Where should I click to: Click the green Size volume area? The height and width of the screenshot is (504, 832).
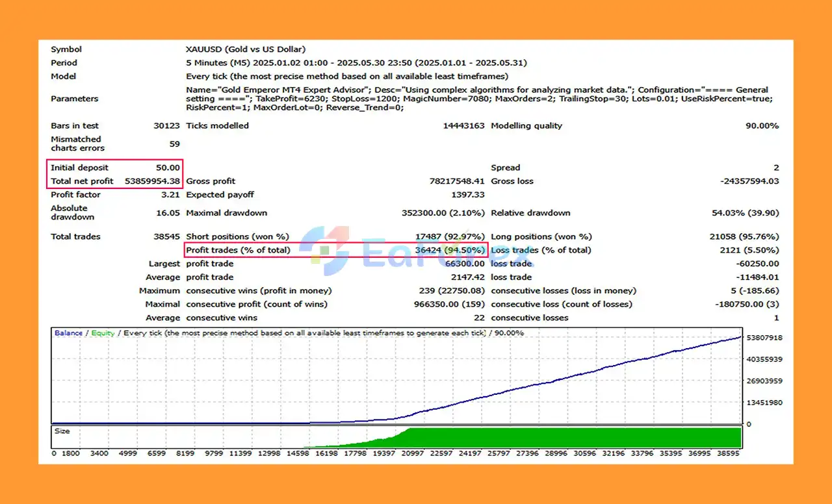click(x=572, y=438)
